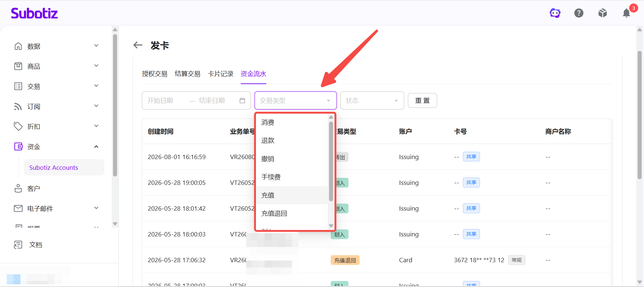The image size is (644, 287).
Task: Click the Subotiz logo
Action: [34, 13]
